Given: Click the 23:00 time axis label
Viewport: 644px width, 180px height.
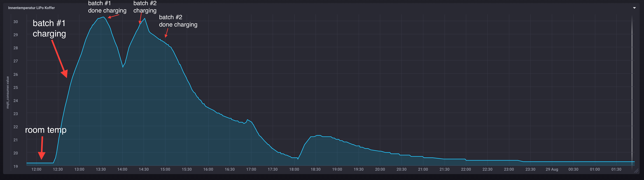Looking at the screenshot, I should coord(509,169).
